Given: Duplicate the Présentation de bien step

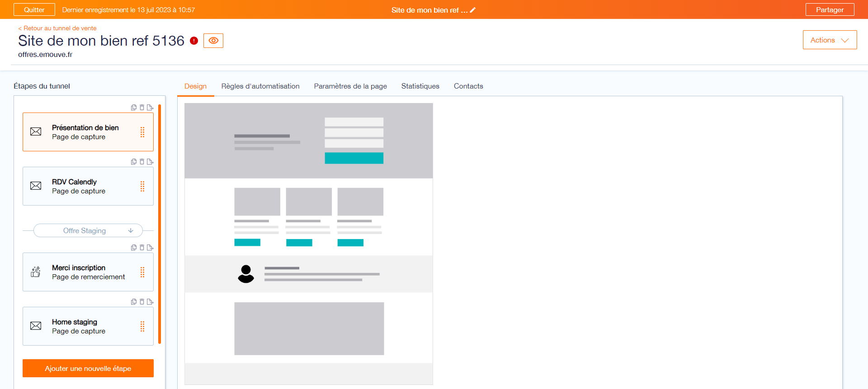Looking at the screenshot, I should click(134, 108).
